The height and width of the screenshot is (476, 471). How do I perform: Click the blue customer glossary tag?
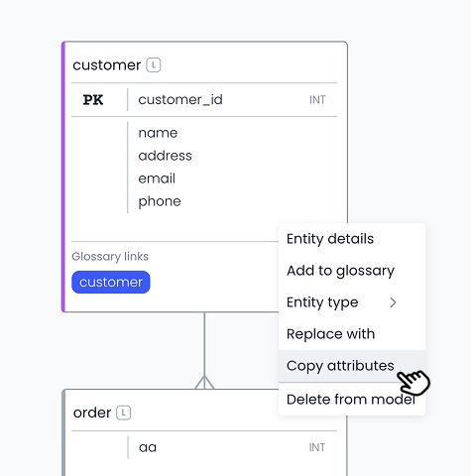pyautogui.click(x=111, y=282)
